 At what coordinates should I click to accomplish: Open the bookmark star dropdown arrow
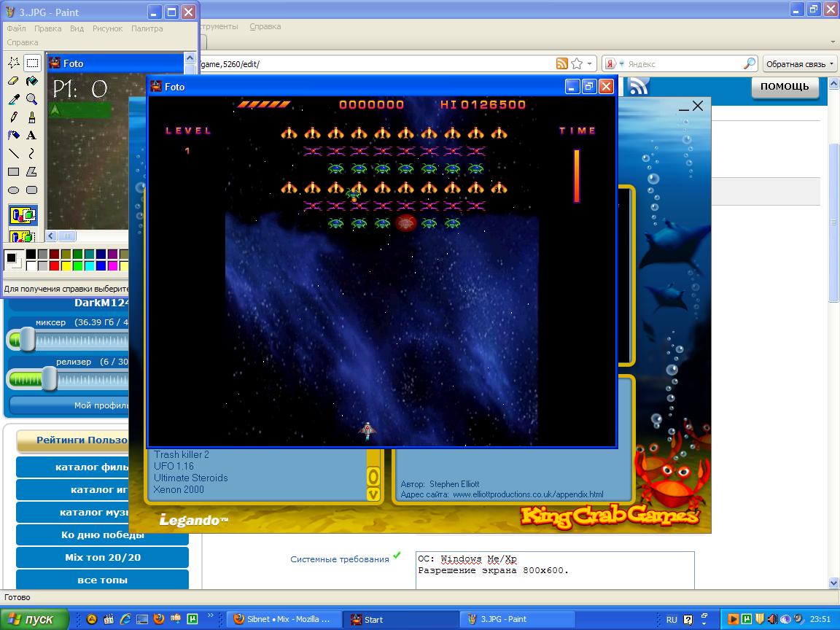click(589, 63)
